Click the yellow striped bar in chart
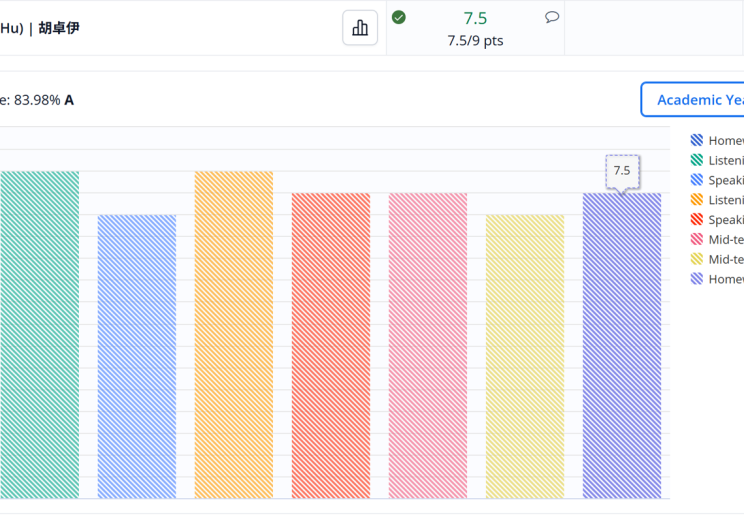744x519 pixels. point(525,356)
